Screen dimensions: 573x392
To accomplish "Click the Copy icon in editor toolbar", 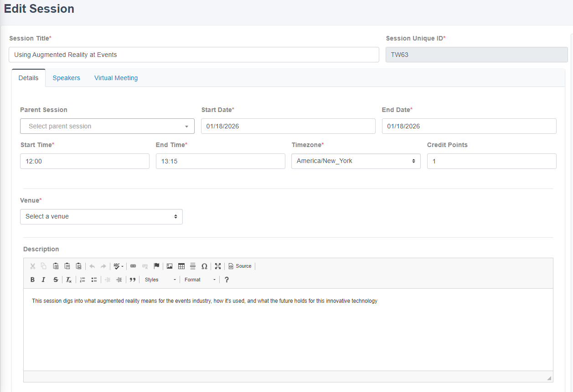I will pyautogui.click(x=44, y=266).
